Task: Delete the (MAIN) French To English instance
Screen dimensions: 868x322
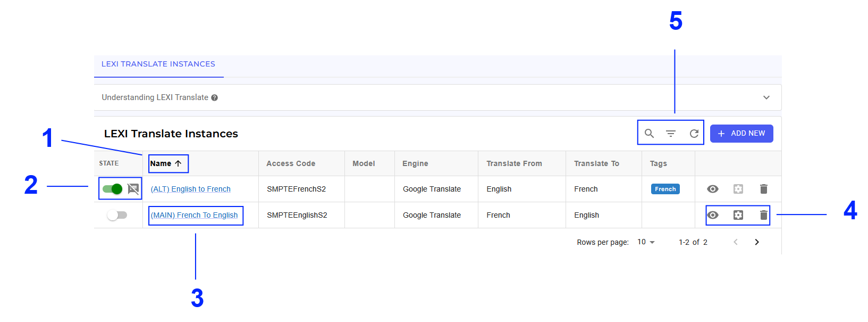Action: 764,215
